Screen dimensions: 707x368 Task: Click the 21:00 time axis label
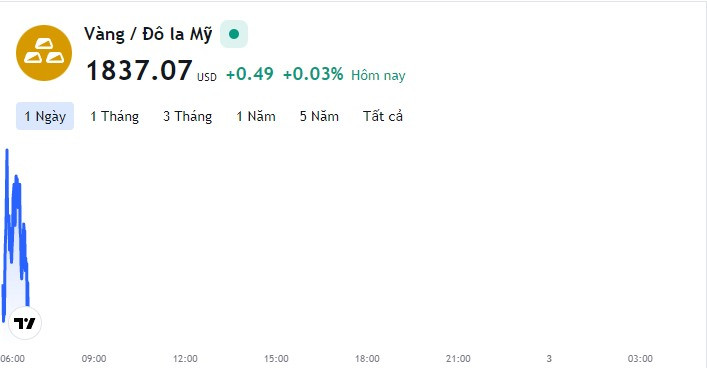[x=458, y=359]
